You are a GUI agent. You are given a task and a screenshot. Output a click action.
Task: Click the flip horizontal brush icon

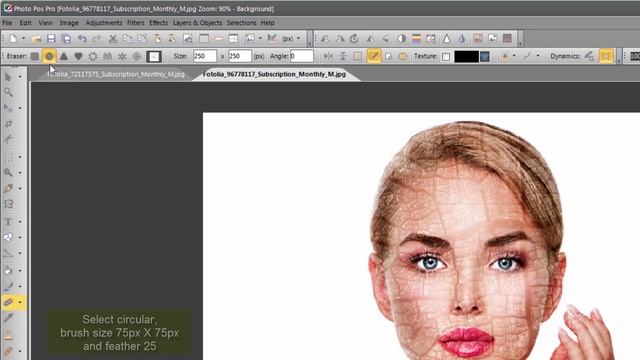328,56
